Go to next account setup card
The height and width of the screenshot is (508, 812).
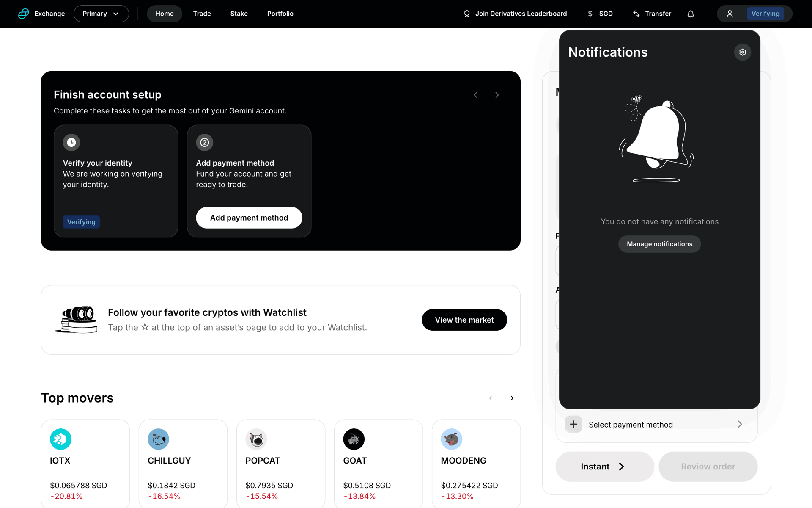(497, 95)
